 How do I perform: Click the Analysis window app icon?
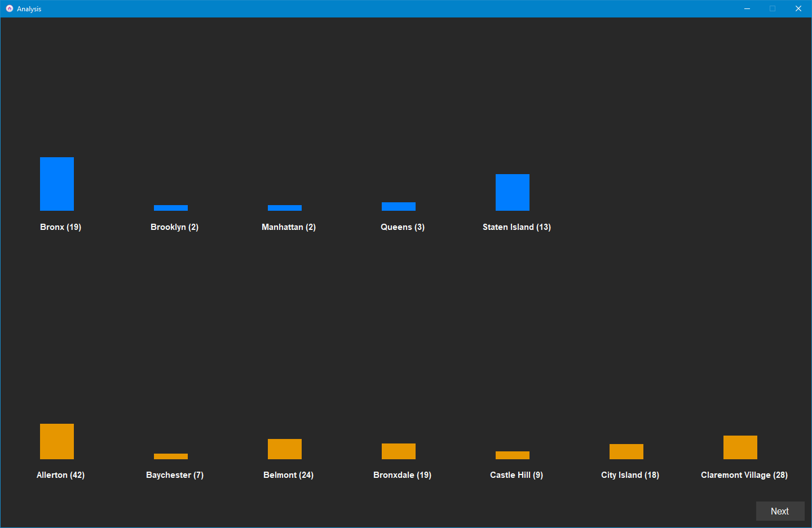click(9, 8)
